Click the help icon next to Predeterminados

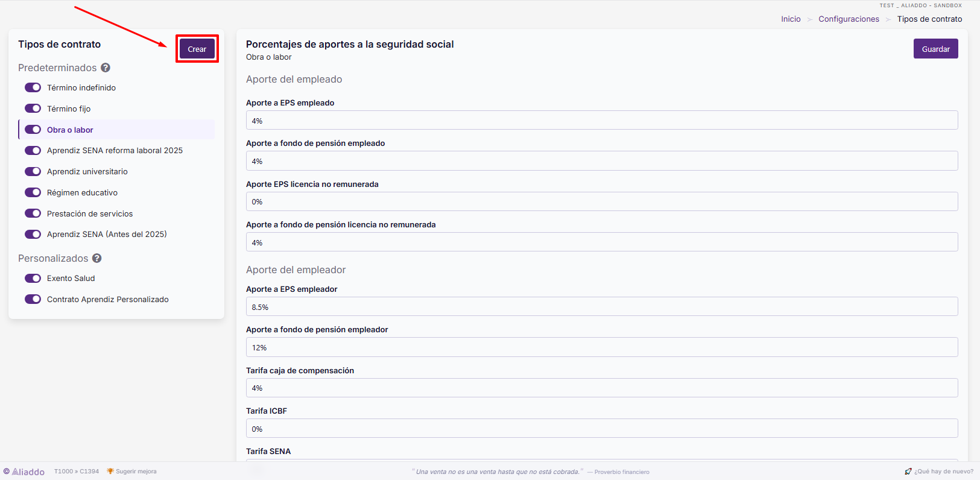[x=106, y=68]
